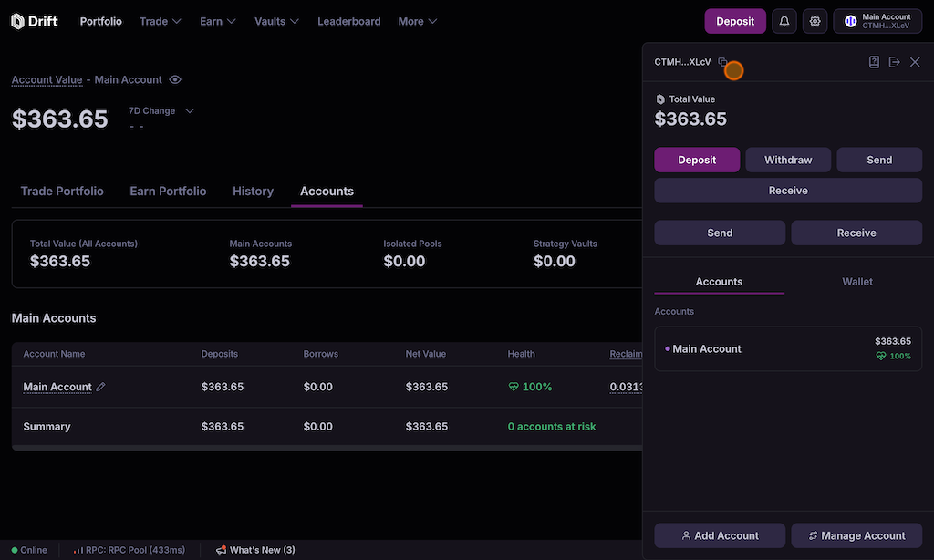Click the Withdraw button

coord(788,160)
